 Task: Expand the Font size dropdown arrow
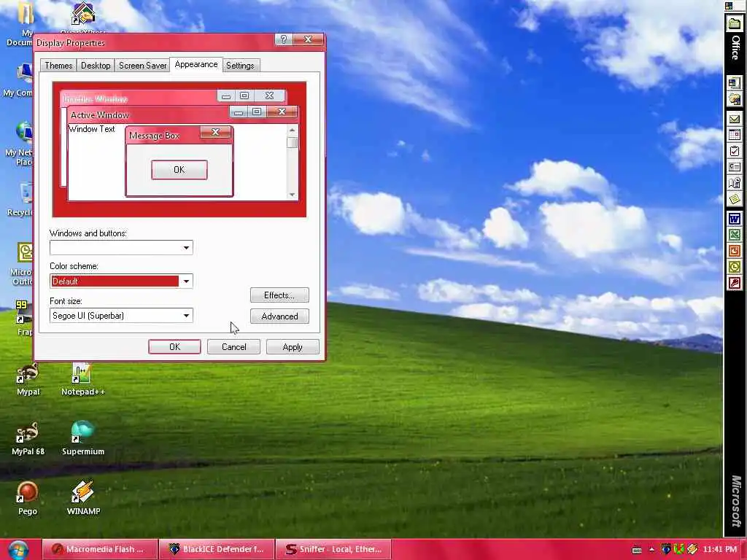click(x=186, y=315)
